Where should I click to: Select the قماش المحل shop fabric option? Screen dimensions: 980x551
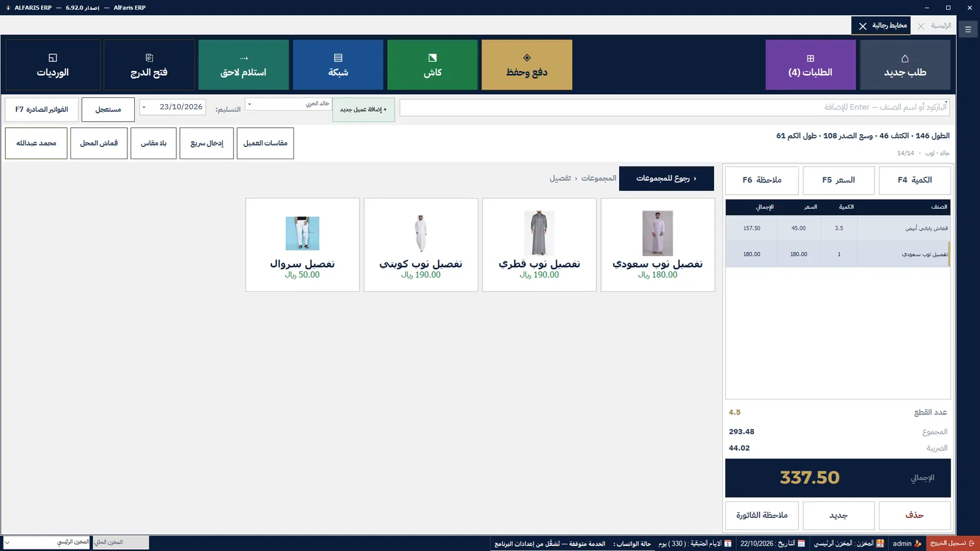(x=99, y=143)
